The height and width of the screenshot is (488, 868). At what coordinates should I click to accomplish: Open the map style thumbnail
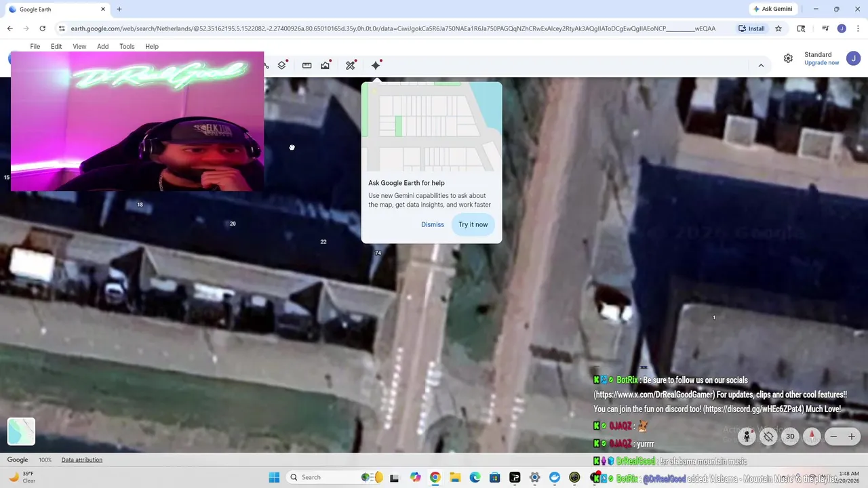point(21,432)
